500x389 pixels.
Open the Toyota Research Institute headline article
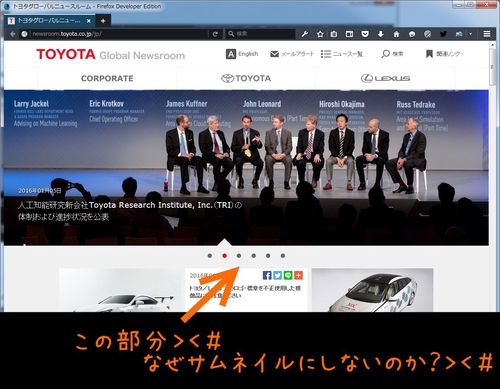[x=130, y=211]
